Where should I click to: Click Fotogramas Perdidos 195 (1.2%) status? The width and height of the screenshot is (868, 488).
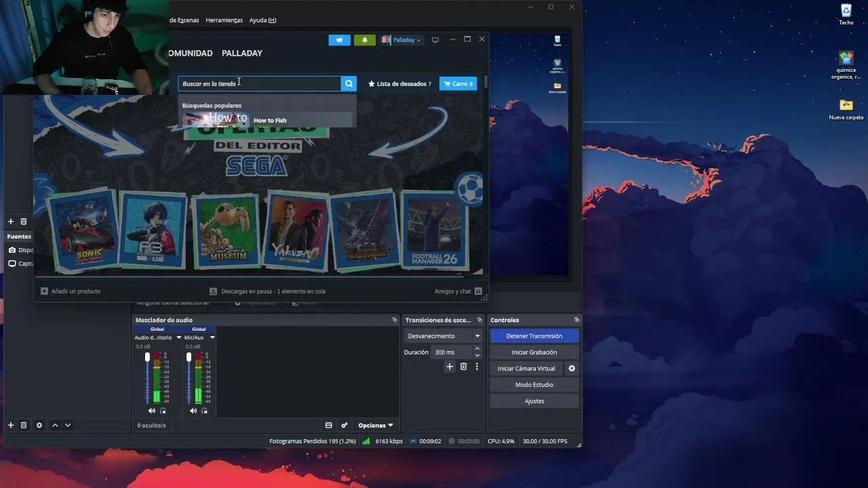coord(313,441)
